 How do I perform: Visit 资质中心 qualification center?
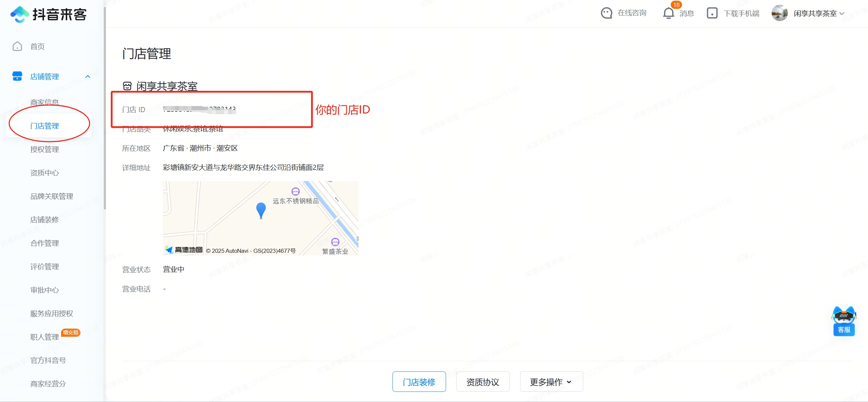coord(44,173)
